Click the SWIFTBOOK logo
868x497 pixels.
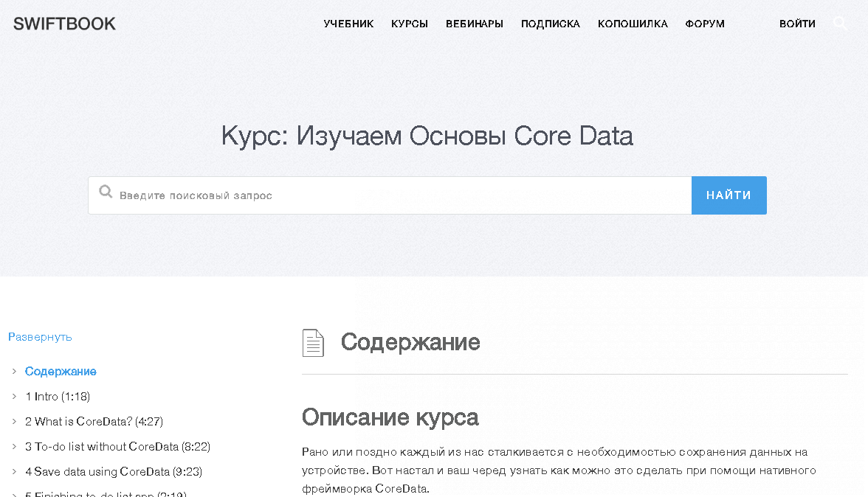click(64, 24)
